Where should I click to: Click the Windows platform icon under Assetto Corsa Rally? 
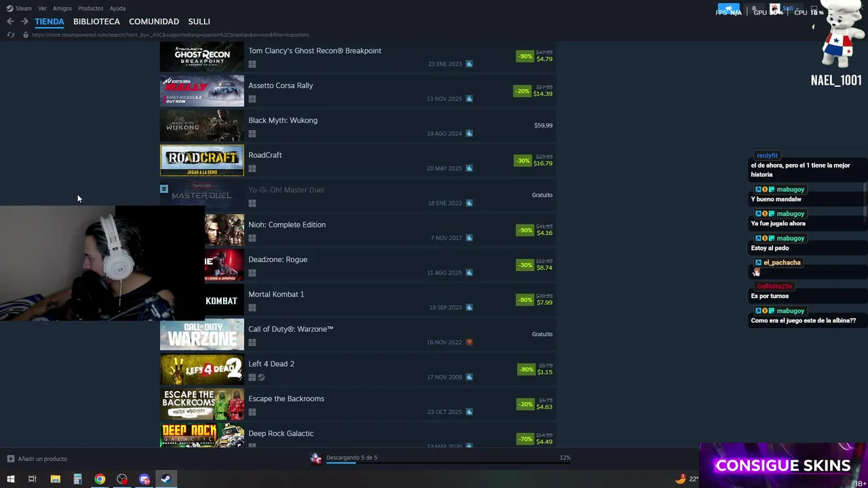click(x=252, y=99)
